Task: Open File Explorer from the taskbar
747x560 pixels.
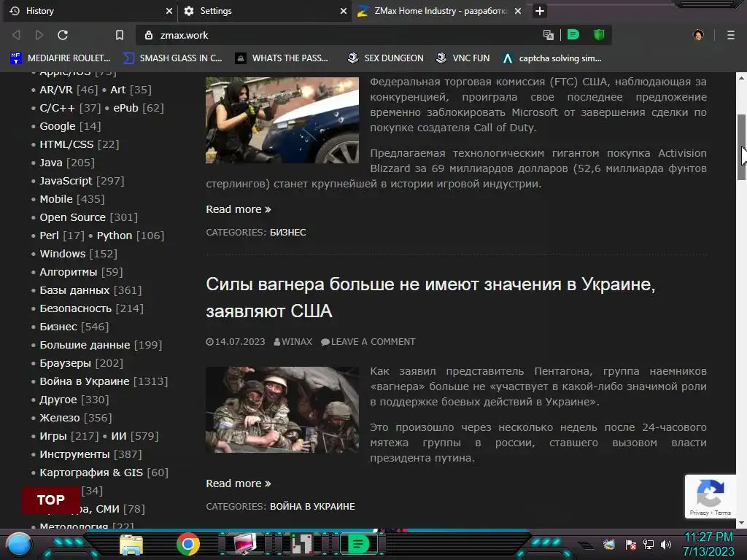Action: click(x=131, y=545)
